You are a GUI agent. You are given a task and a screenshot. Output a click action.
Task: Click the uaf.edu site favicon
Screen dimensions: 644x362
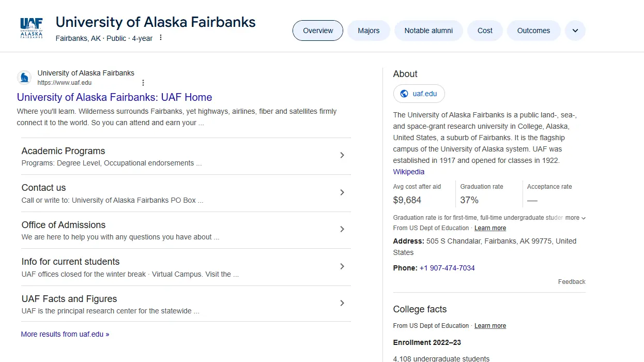tap(24, 78)
